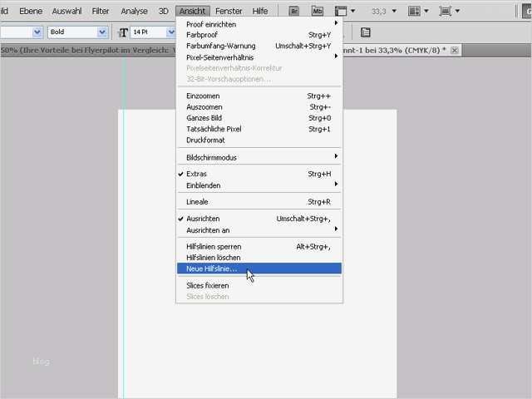Screen dimensions: 532x399
Task: Open the 3D menu
Action: (164, 11)
